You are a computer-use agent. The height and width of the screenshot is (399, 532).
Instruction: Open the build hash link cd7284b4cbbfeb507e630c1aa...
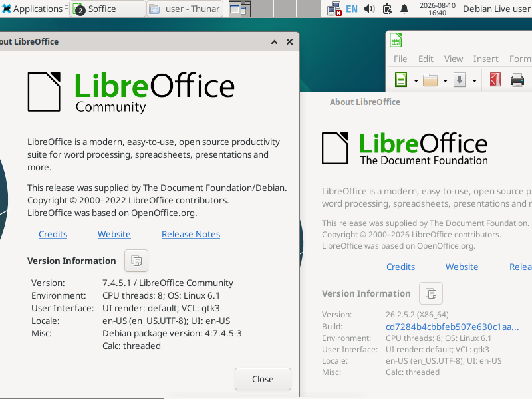pos(452,327)
